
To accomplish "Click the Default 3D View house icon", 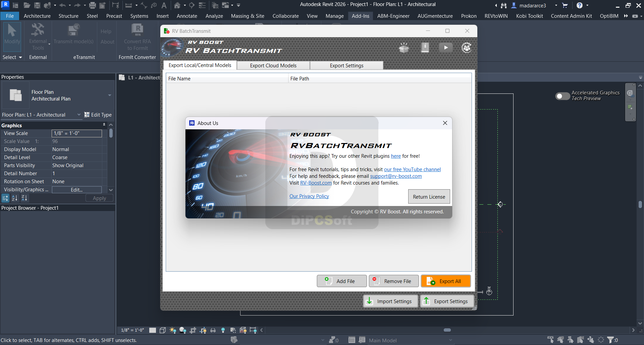I will 177,5.
